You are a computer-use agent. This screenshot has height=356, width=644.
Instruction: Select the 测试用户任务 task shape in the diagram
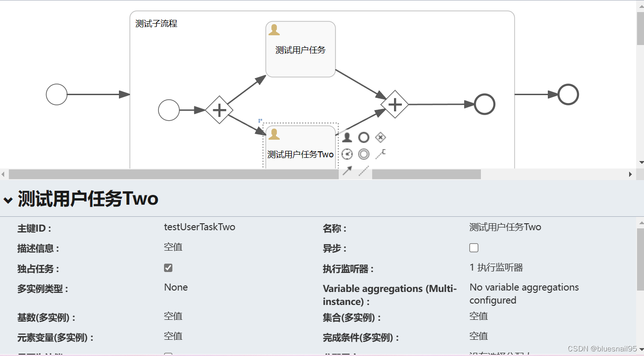point(300,49)
